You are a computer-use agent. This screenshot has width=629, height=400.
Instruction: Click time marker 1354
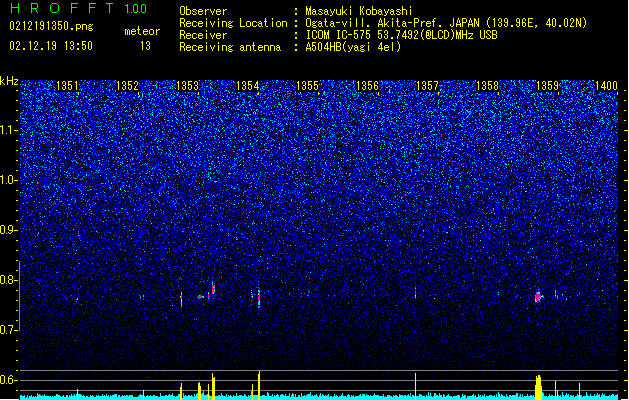coord(248,86)
